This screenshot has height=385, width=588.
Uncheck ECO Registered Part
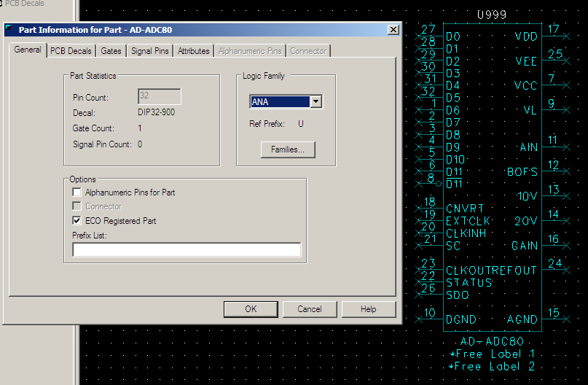(77, 220)
